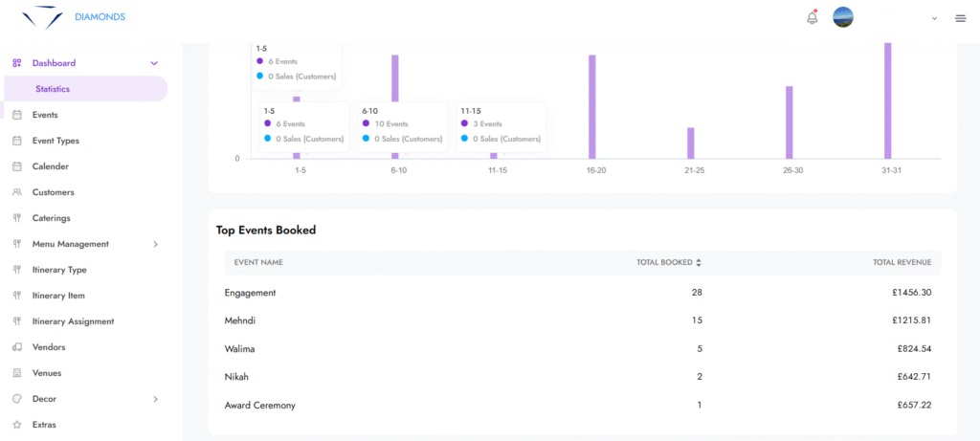Click the user profile avatar
Image resolution: width=980 pixels, height=441 pixels.
[x=843, y=17]
